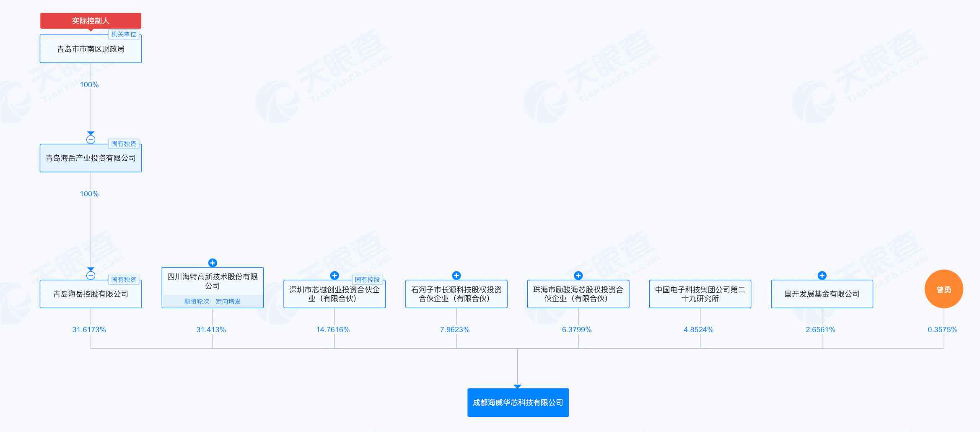Screen dimensions: 980x432
Task: Open 青岛市市南区财政局 node
Action: tap(91, 49)
